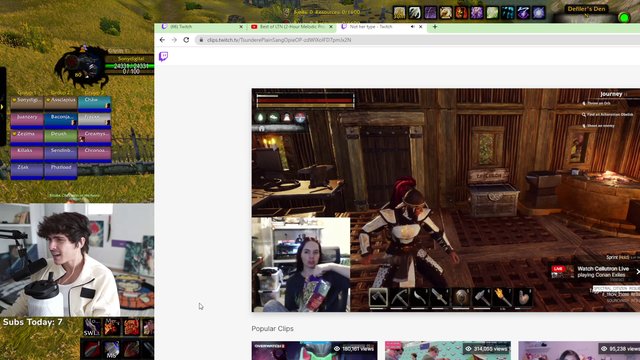Click the red demon buff icon
640x360 pixels.
click(x=461, y=12)
